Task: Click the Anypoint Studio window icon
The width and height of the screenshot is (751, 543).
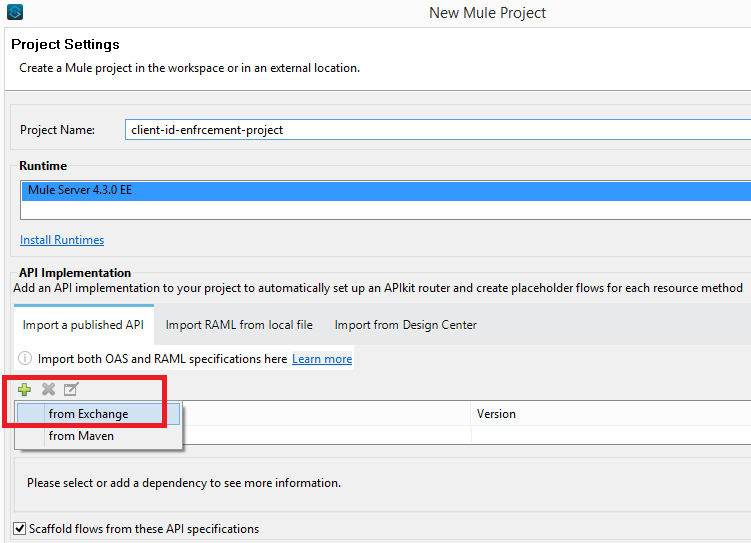Action: [15, 13]
